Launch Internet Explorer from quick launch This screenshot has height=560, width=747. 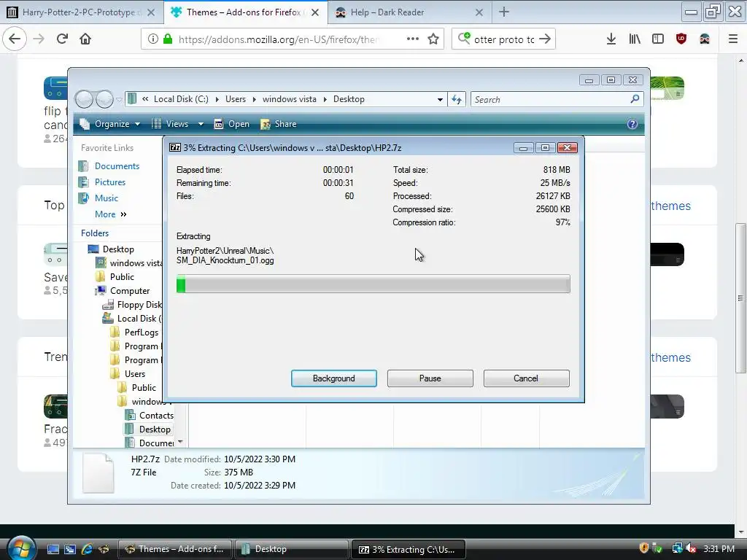pyautogui.click(x=87, y=549)
